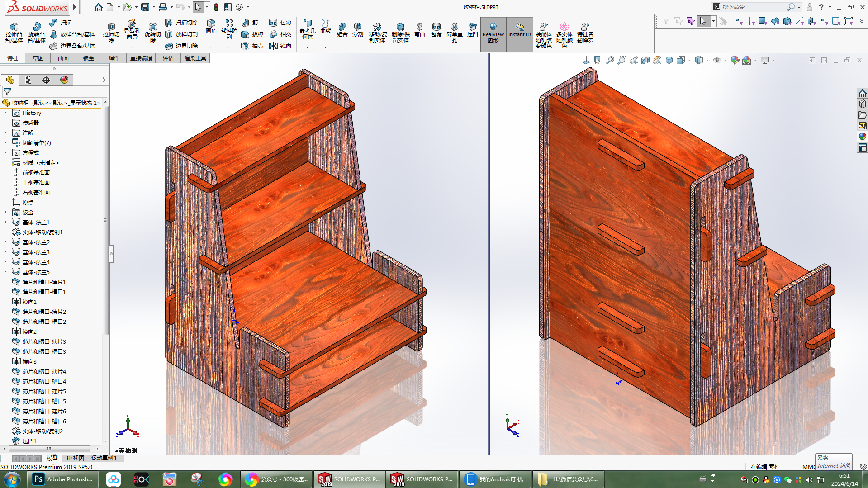Open the ConfigurationManager tab icon

pos(28,80)
